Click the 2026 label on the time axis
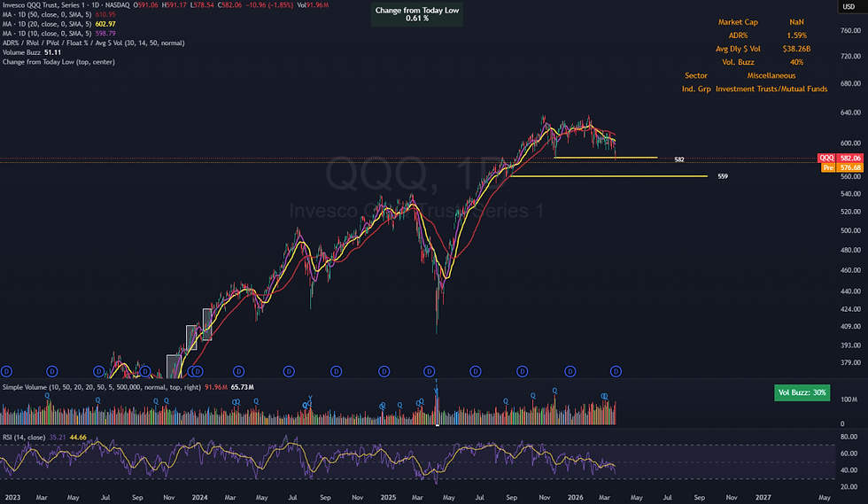Image resolution: width=868 pixels, height=504 pixels. [x=575, y=497]
